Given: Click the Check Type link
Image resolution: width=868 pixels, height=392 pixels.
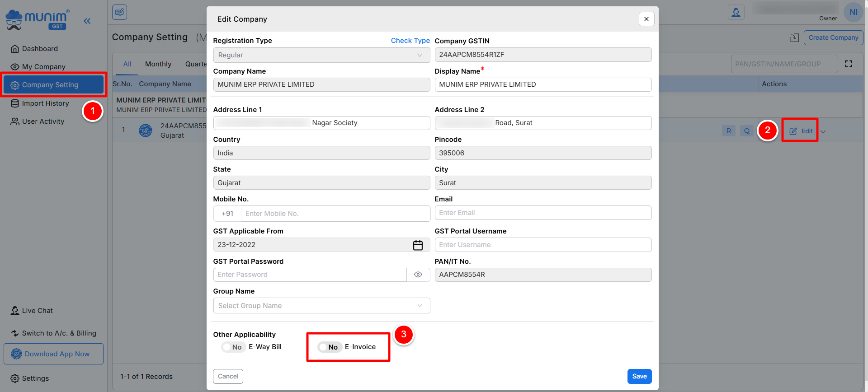Looking at the screenshot, I should click(x=410, y=41).
